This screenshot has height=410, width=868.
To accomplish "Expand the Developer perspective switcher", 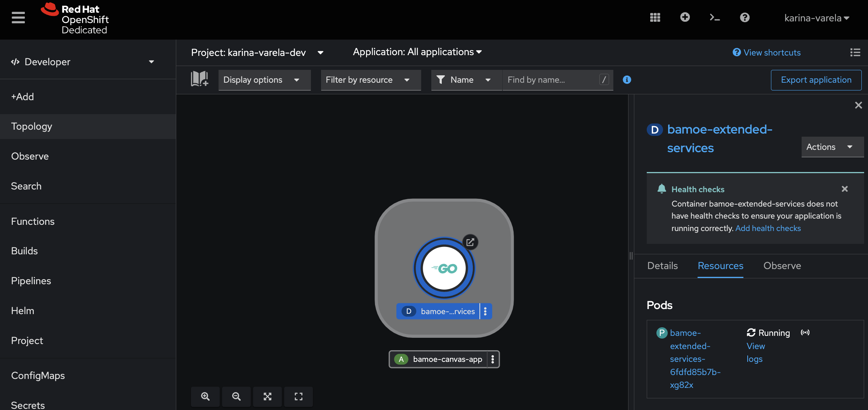I will 83,62.
